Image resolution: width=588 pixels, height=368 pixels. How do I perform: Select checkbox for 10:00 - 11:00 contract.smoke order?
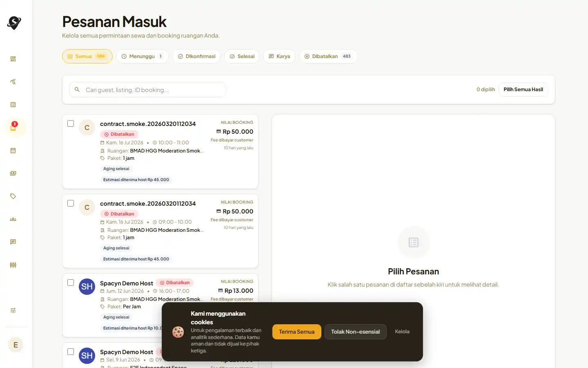(71, 123)
